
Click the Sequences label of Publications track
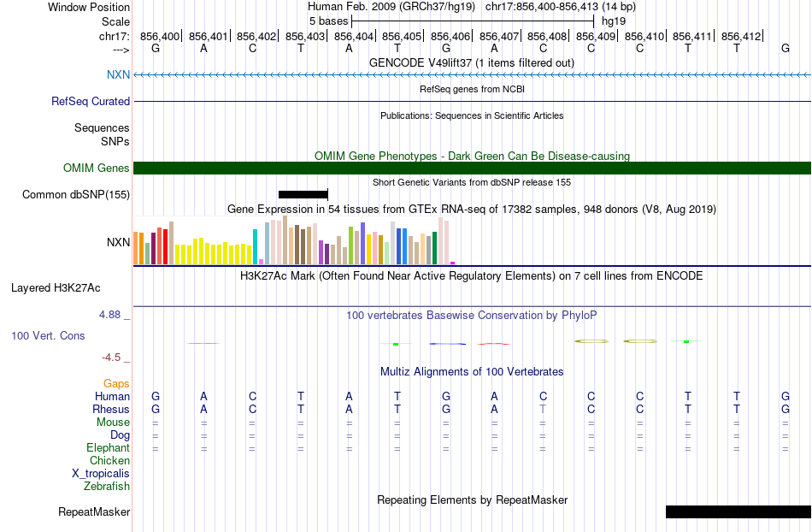tap(102, 128)
